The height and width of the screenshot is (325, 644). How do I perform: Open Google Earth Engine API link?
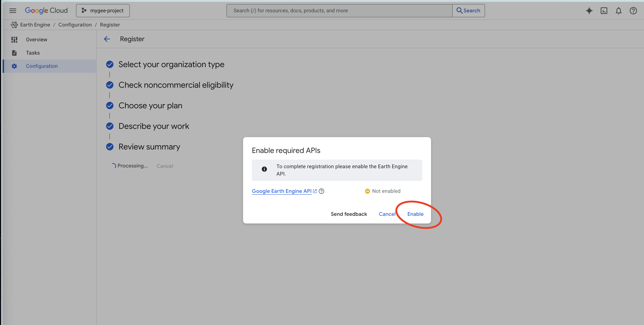click(x=281, y=191)
